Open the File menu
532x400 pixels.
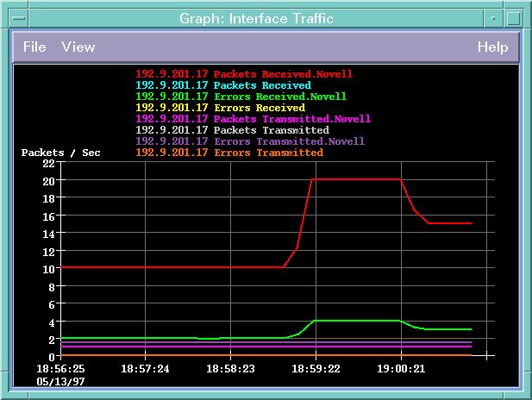[x=34, y=47]
